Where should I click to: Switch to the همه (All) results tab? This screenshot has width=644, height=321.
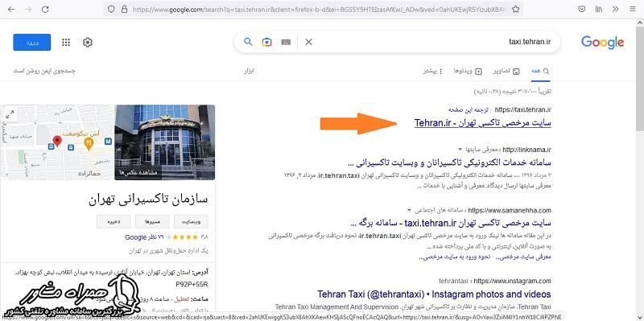[540, 71]
